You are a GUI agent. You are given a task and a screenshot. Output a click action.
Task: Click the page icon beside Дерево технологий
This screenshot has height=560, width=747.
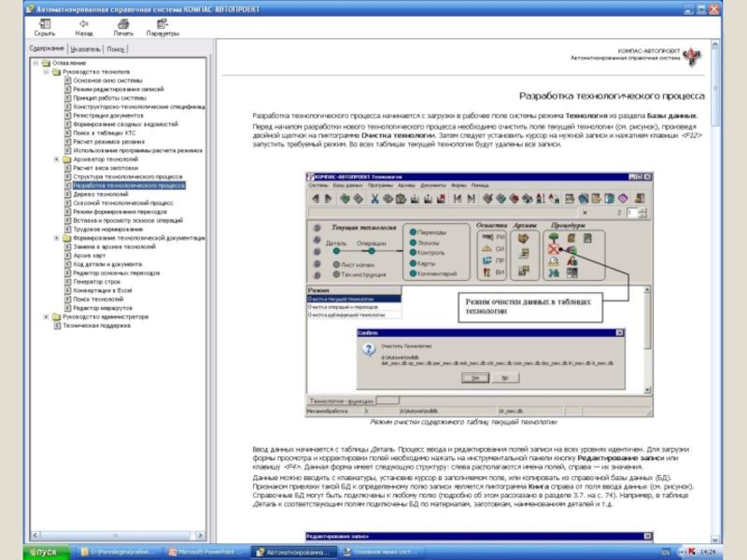(x=68, y=193)
